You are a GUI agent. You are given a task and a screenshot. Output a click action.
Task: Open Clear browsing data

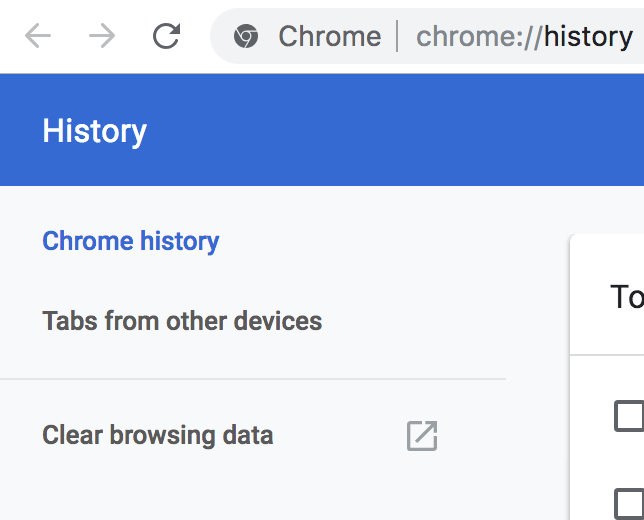[x=158, y=435]
